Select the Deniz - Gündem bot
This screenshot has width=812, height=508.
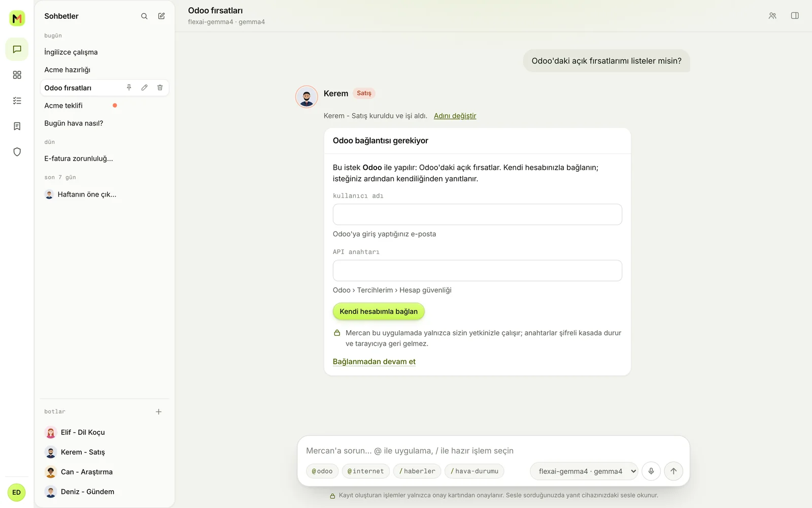click(x=104, y=492)
